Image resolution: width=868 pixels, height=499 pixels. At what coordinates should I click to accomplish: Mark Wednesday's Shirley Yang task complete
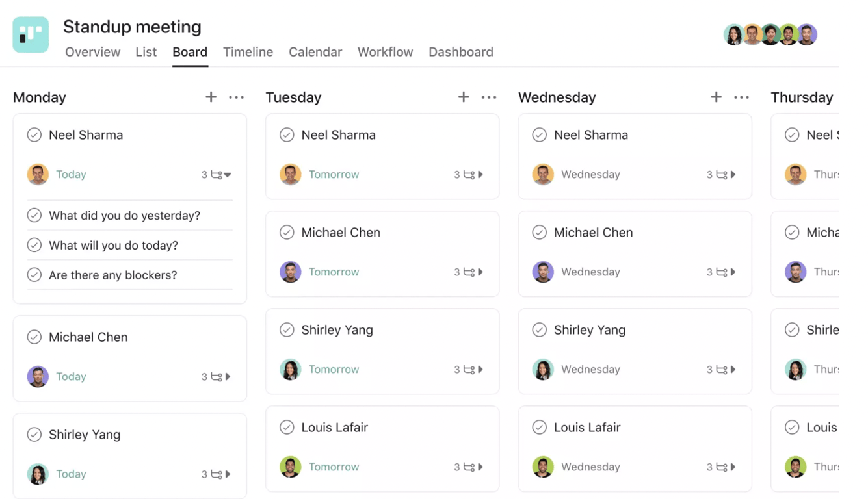coord(540,330)
